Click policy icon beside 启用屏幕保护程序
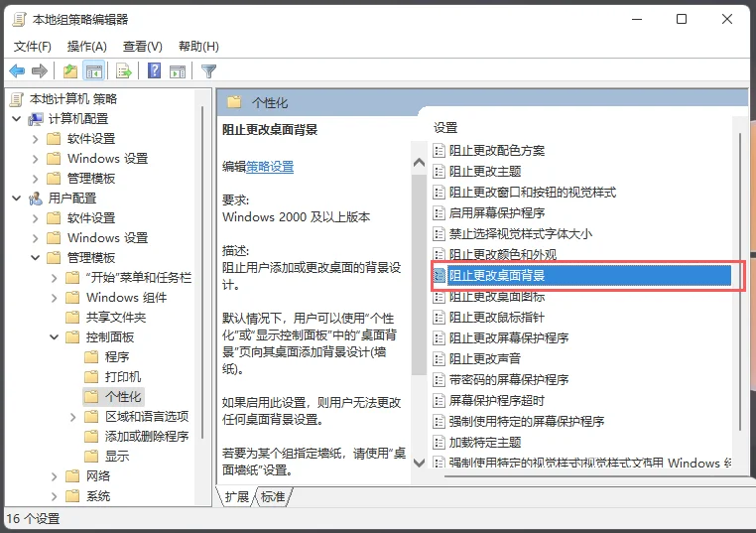This screenshot has height=533, width=756. pos(439,213)
